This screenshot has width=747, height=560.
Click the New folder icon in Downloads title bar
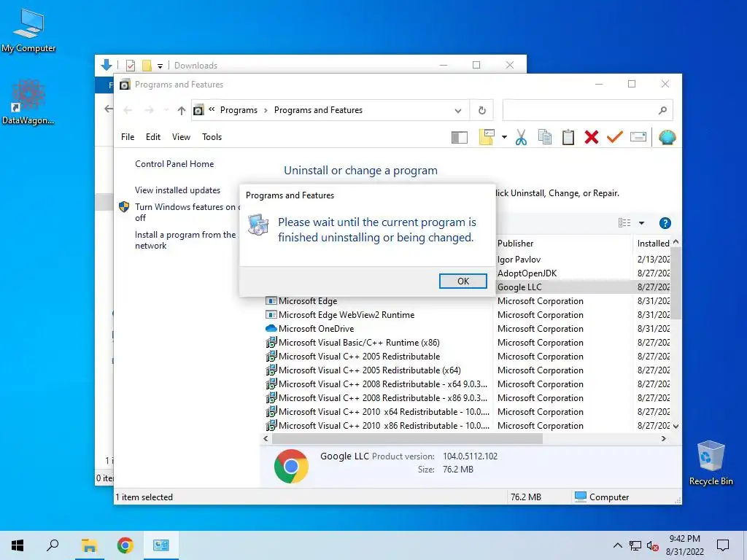coord(147,65)
